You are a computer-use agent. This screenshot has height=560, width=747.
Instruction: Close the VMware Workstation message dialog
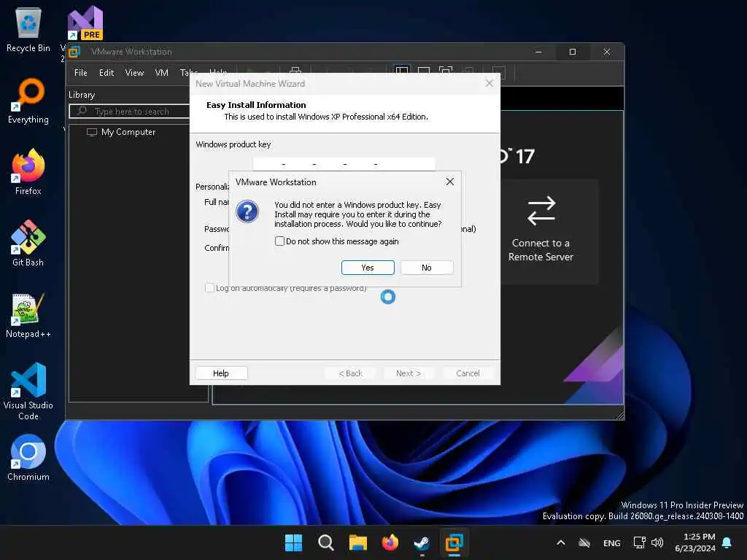(x=449, y=182)
